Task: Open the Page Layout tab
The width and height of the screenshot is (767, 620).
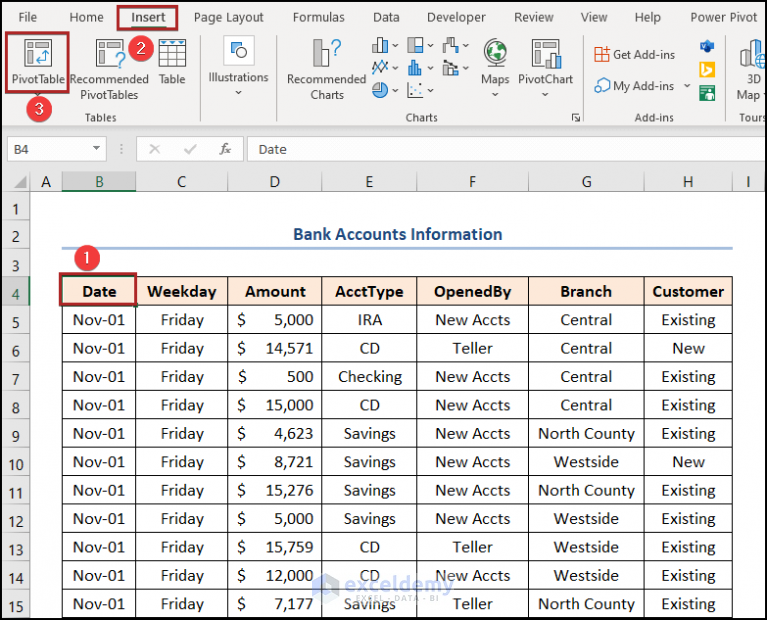Action: [x=228, y=17]
